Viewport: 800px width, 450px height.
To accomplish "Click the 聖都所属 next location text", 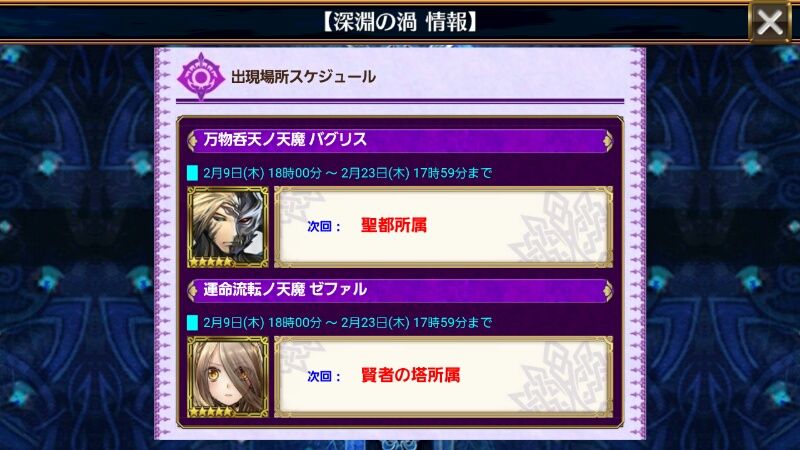I will 393,226.
